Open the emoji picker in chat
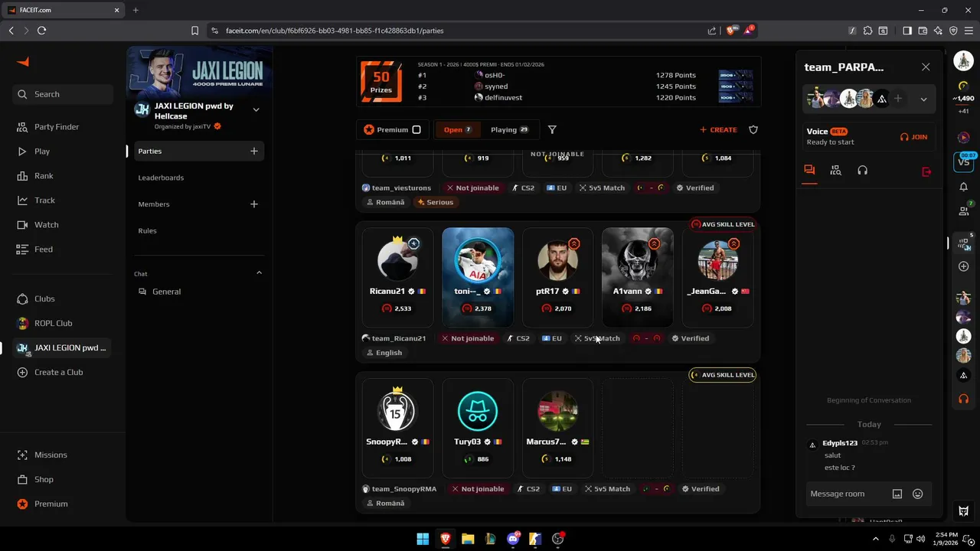The image size is (980, 551). click(x=917, y=494)
